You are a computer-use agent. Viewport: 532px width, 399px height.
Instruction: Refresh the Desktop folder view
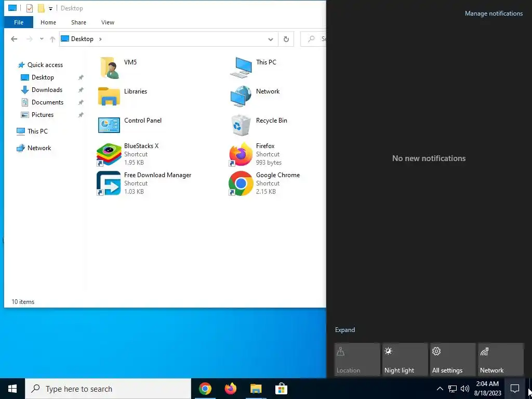[x=286, y=39]
